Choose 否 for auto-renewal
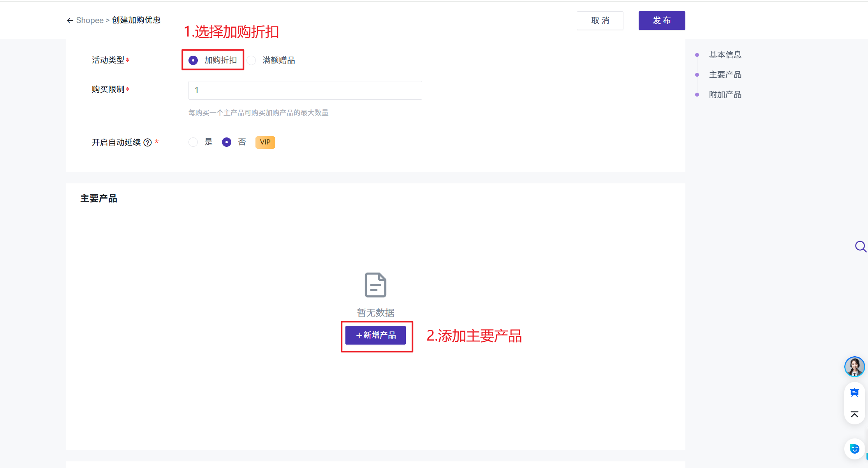Viewport: 868px width, 468px height. tap(227, 142)
